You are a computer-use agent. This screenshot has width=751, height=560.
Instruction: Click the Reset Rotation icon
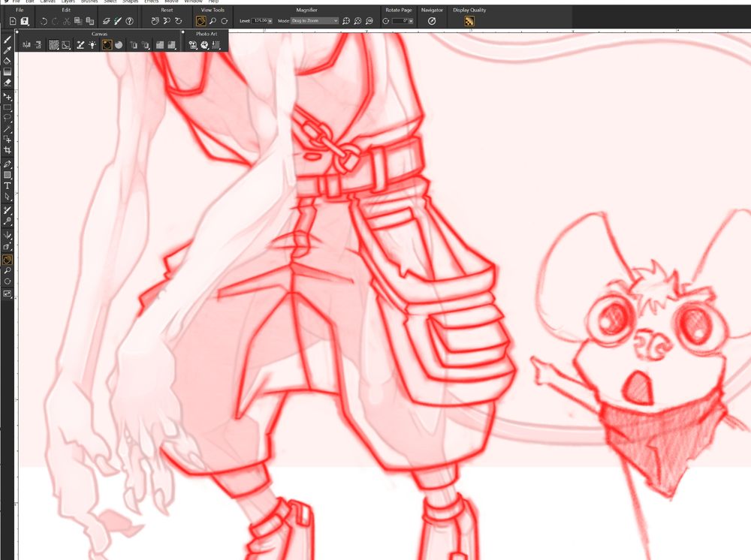[x=178, y=21]
